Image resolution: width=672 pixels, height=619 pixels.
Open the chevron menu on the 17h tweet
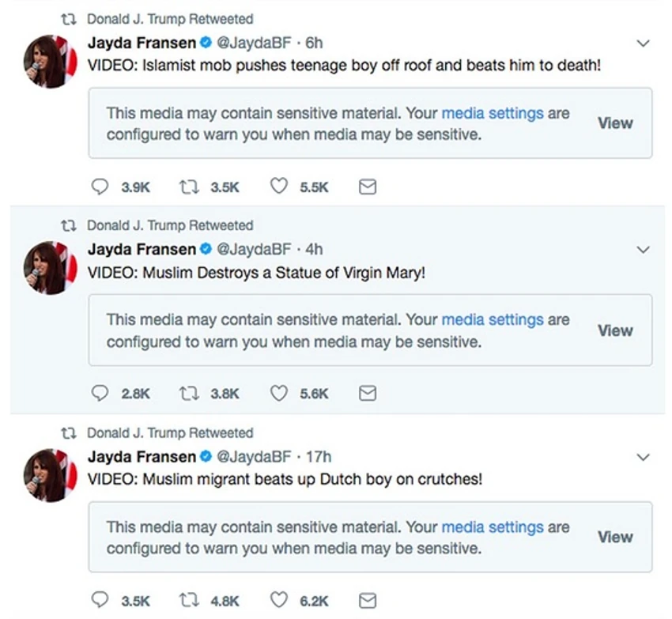(x=643, y=458)
